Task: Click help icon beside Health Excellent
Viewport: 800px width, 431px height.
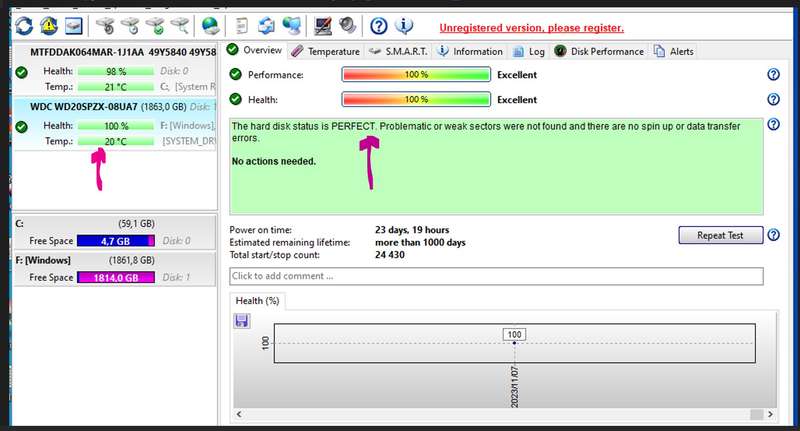Action: [773, 99]
